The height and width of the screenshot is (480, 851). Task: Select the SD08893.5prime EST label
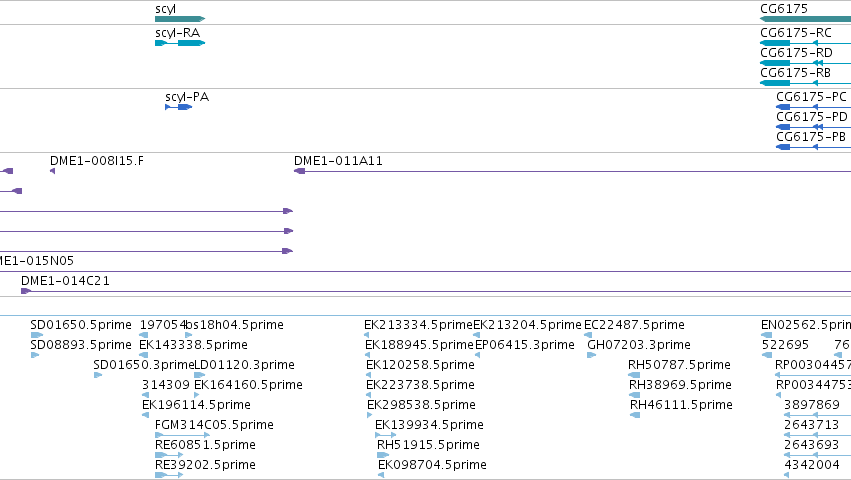click(x=81, y=345)
